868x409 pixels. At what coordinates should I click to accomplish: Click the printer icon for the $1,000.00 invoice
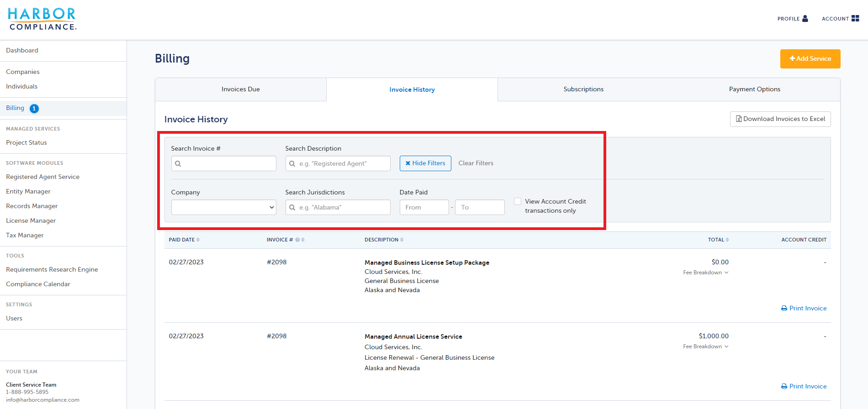[784, 386]
